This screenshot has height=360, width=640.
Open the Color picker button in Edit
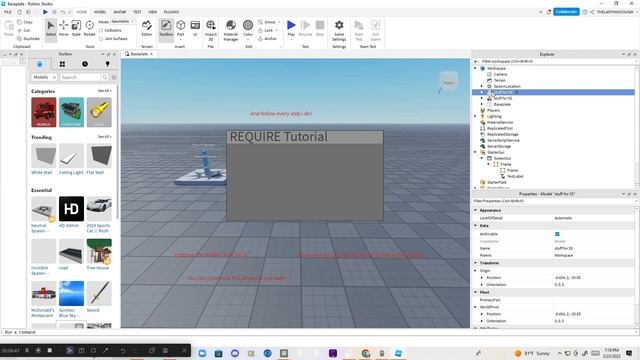coord(248,29)
